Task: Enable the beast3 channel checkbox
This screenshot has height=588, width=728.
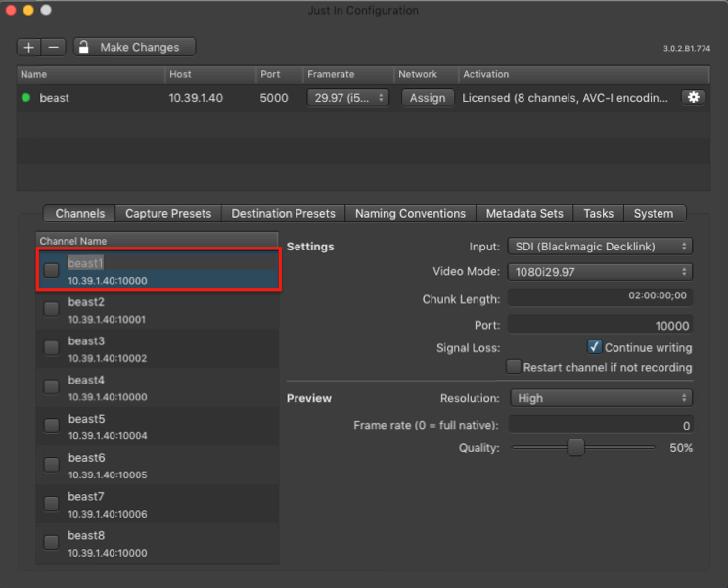Action: tap(51, 348)
